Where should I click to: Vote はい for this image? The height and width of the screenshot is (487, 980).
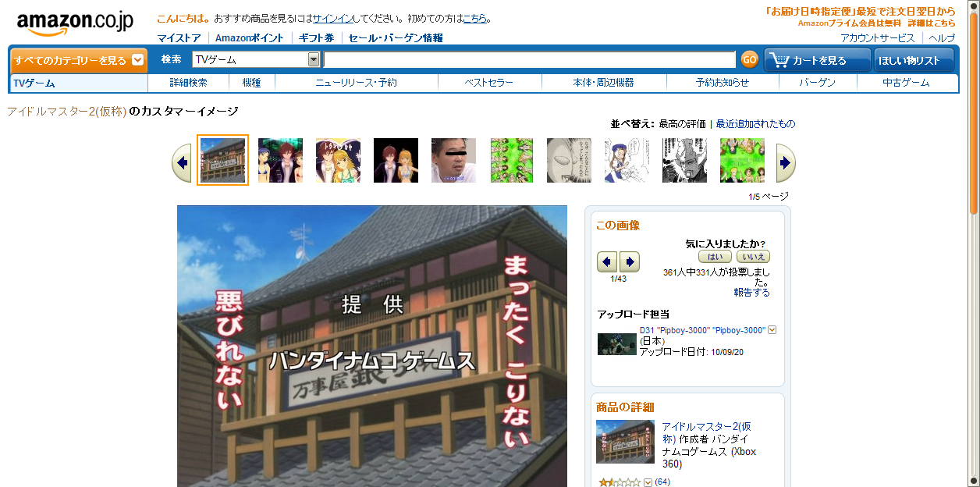[x=714, y=256]
